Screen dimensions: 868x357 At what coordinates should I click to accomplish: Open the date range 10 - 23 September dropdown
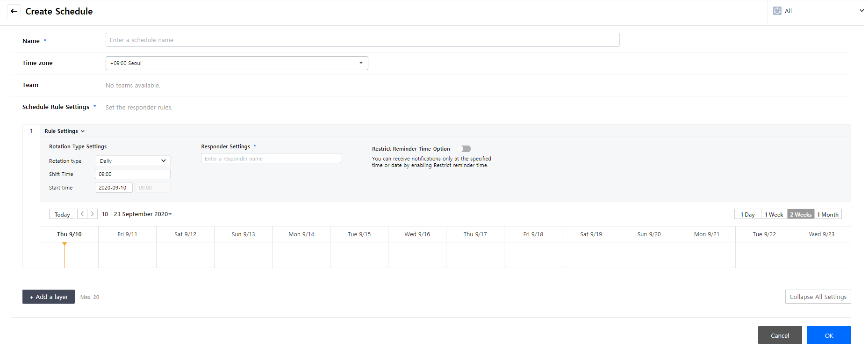[x=137, y=214]
